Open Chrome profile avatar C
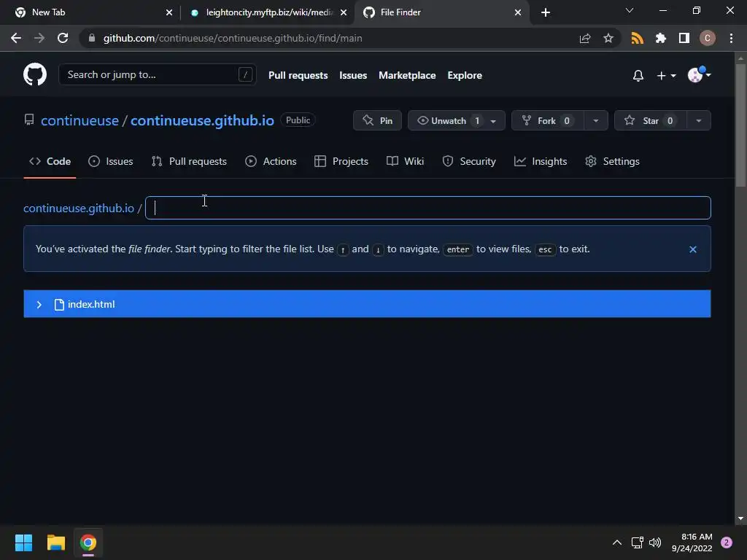The width and height of the screenshot is (747, 560). click(x=707, y=38)
